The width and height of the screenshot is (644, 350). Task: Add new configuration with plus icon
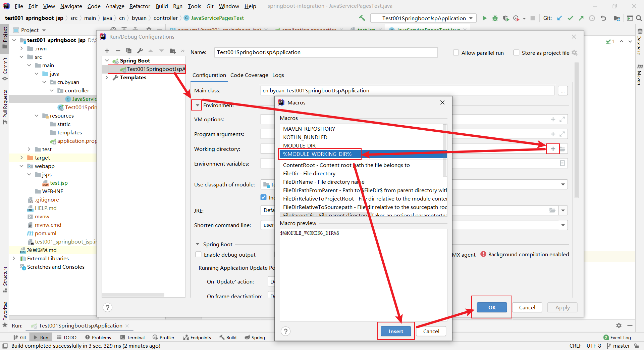(x=107, y=51)
